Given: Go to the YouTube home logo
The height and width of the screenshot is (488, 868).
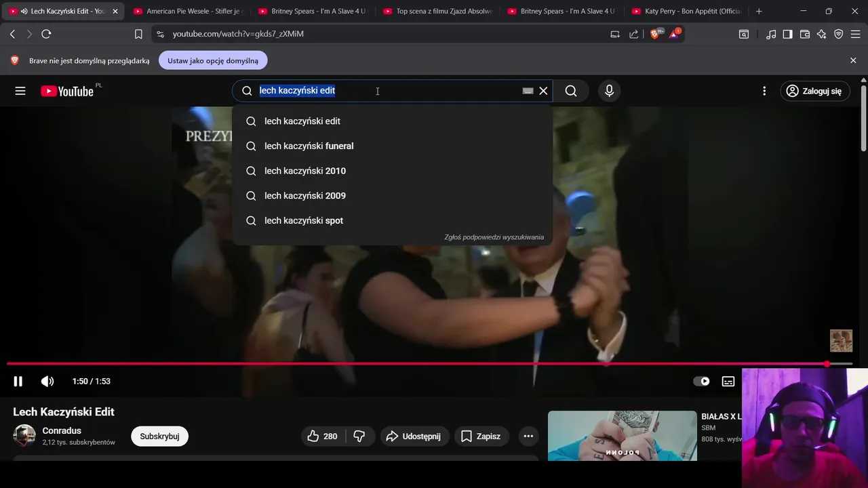Looking at the screenshot, I should tap(67, 91).
